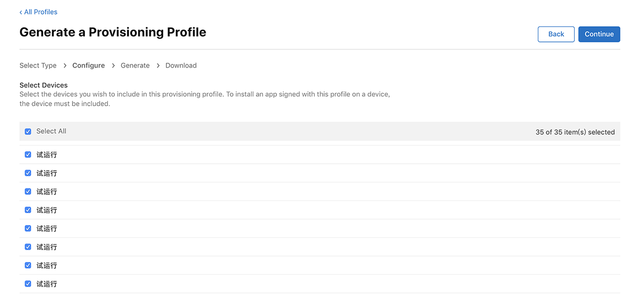Image resolution: width=644 pixels, height=299 pixels.
Task: Select the Download breadcrumb step
Action: (x=181, y=65)
